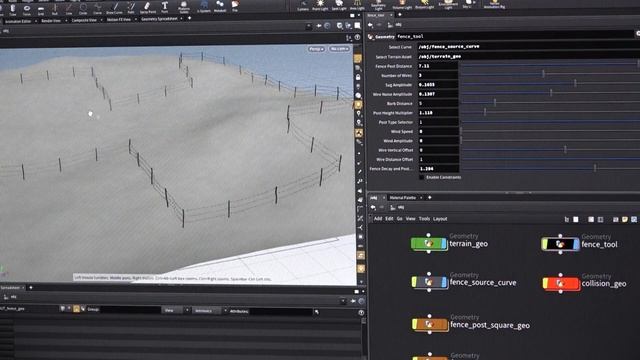Switch to the Motion FX View tab
The width and height of the screenshot is (640, 360).
(x=119, y=19)
